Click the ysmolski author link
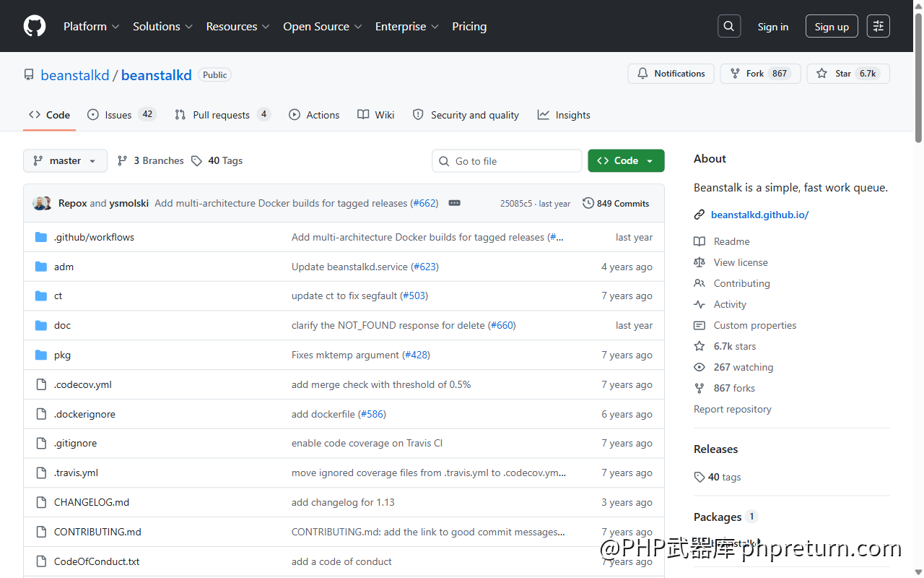The height and width of the screenshot is (578, 924). [x=128, y=203]
